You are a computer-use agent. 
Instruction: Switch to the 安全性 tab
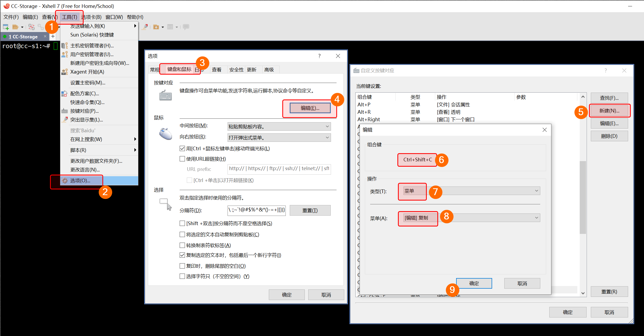pyautogui.click(x=236, y=70)
